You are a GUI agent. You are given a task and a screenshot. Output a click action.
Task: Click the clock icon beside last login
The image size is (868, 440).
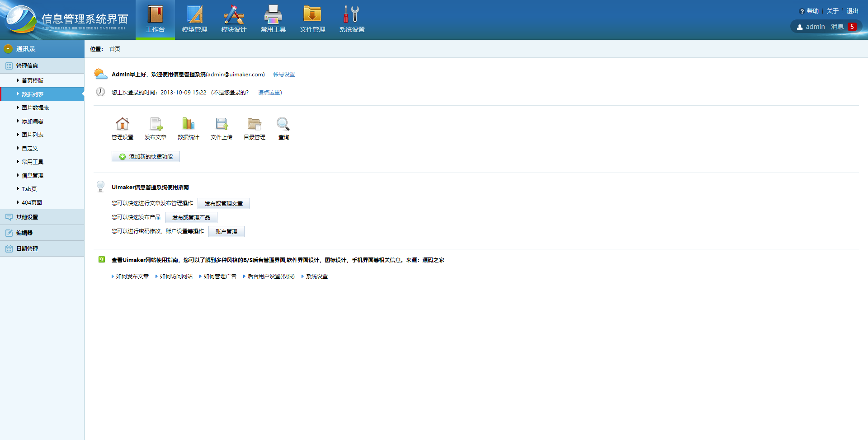(100, 92)
